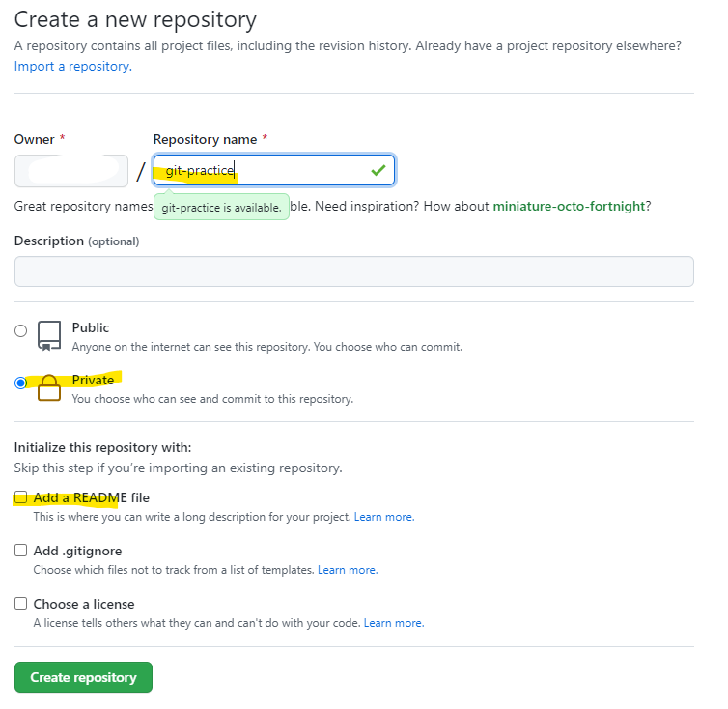Tick the Add .gitignore checkbox
The height and width of the screenshot is (709, 728).
tap(21, 551)
